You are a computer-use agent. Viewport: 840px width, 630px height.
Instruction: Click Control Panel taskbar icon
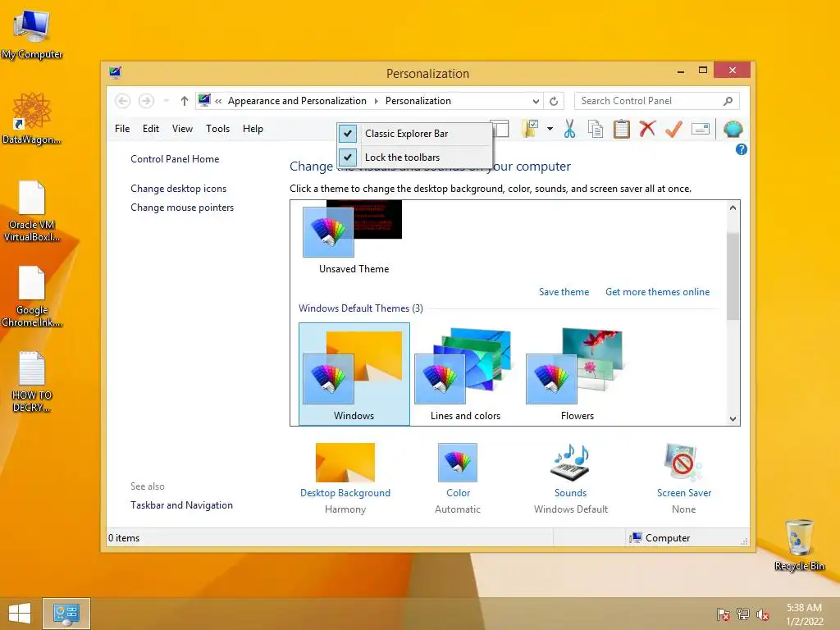click(66, 614)
